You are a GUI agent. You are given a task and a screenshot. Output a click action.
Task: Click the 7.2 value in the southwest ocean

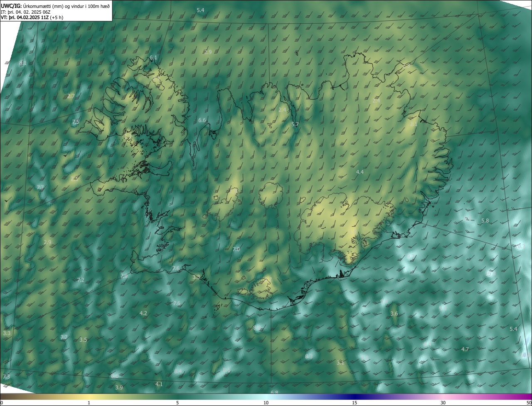pyautogui.click(x=81, y=280)
